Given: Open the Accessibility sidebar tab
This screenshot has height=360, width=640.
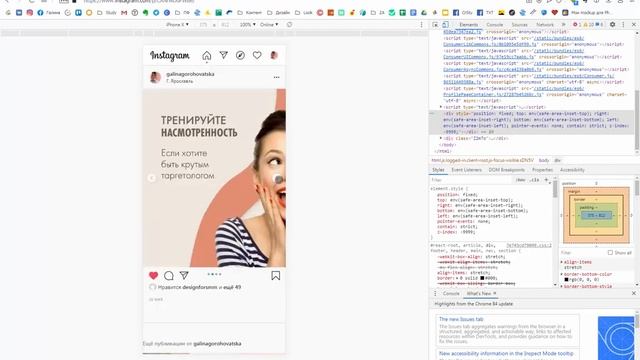Looking at the screenshot, I should pos(572,170).
